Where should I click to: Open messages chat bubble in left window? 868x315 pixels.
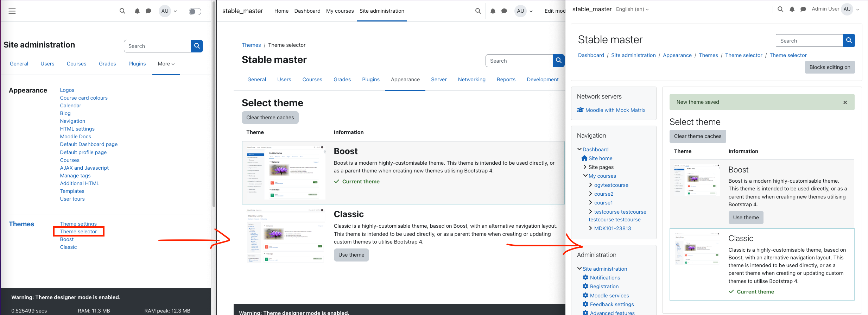coord(148,11)
